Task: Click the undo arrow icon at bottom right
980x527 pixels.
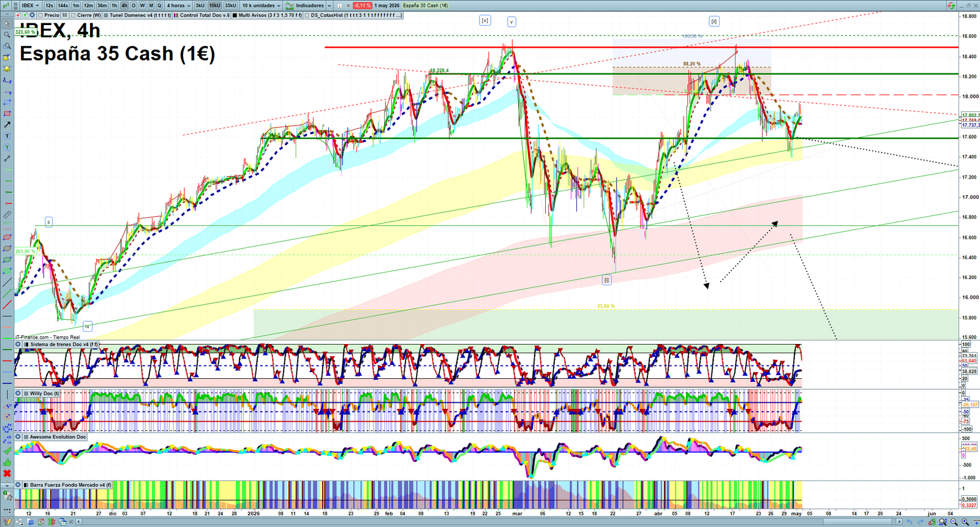Action: [910, 522]
